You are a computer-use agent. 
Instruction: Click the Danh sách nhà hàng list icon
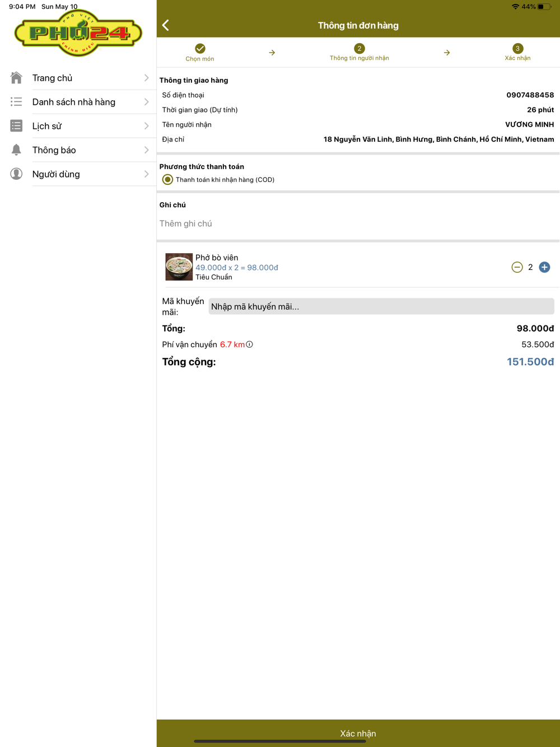[16, 102]
